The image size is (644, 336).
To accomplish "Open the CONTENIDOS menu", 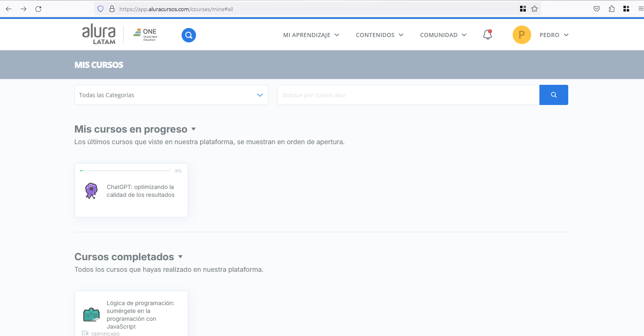I will point(380,35).
